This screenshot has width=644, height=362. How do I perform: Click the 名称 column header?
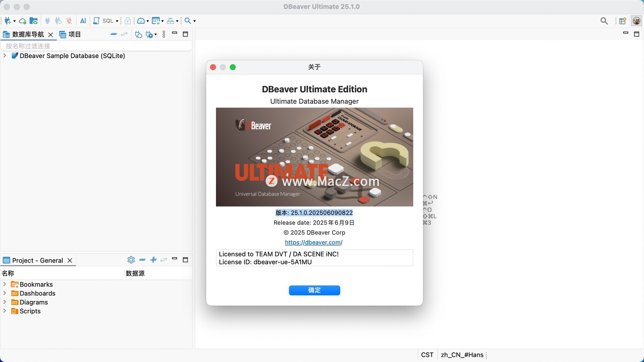(x=63, y=273)
